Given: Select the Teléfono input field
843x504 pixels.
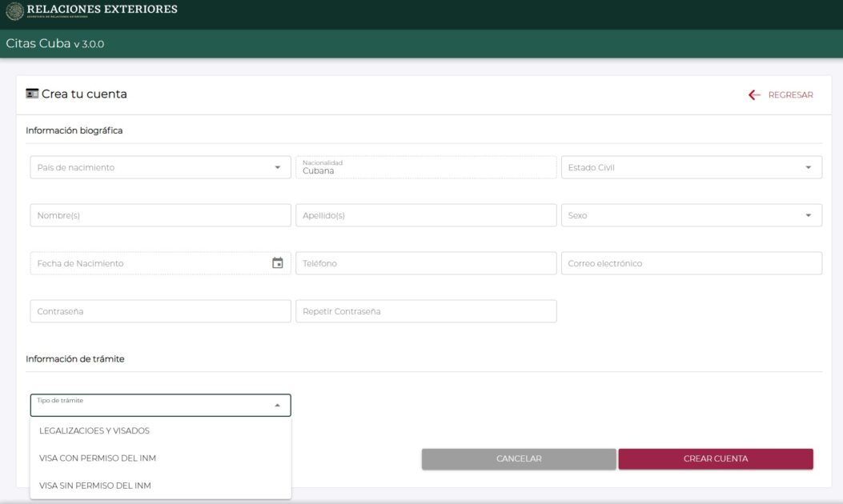Looking at the screenshot, I should (x=425, y=263).
